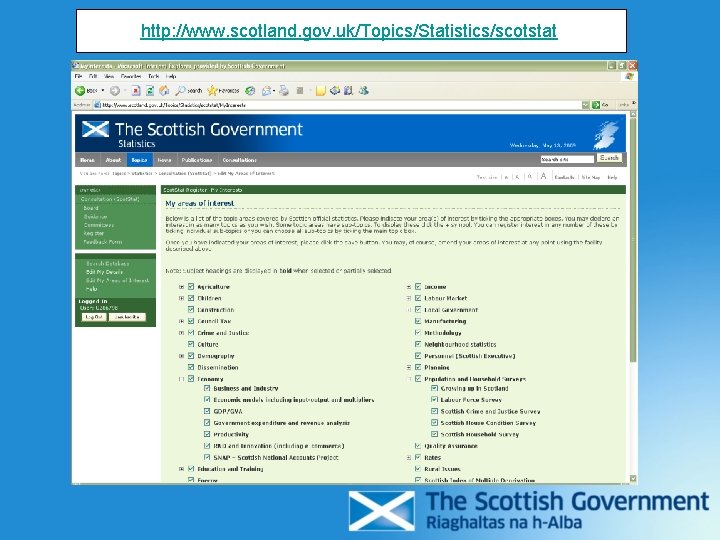Viewport: 720px width, 540px height.
Task: Expand the Labour Market topic node
Action: pyautogui.click(x=409, y=298)
